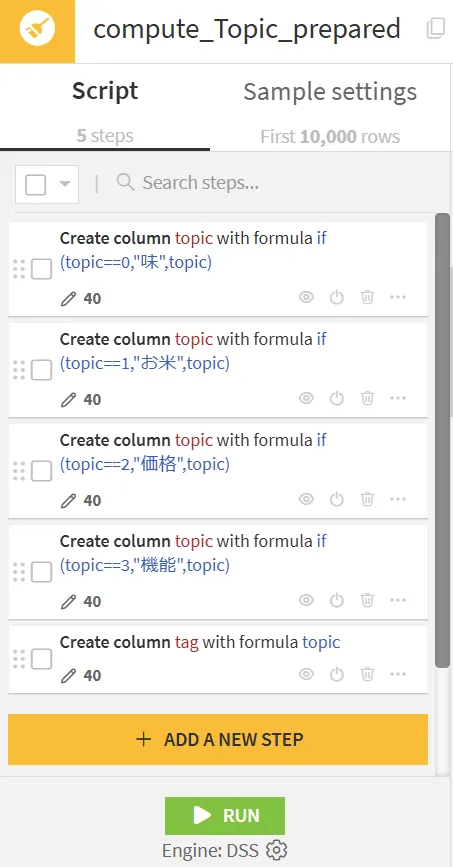Click the drag handle on the tag step
Screen dimensions: 453x867
click(19, 659)
